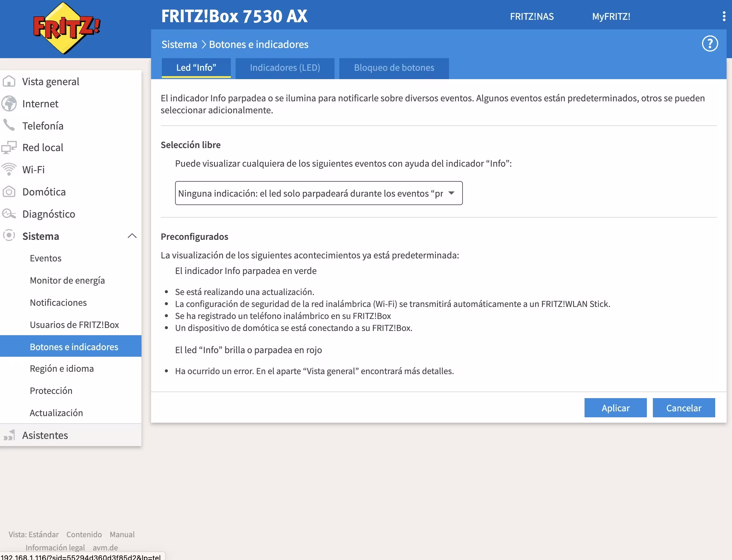
Task: Click the Internet globe icon
Action: point(9,104)
